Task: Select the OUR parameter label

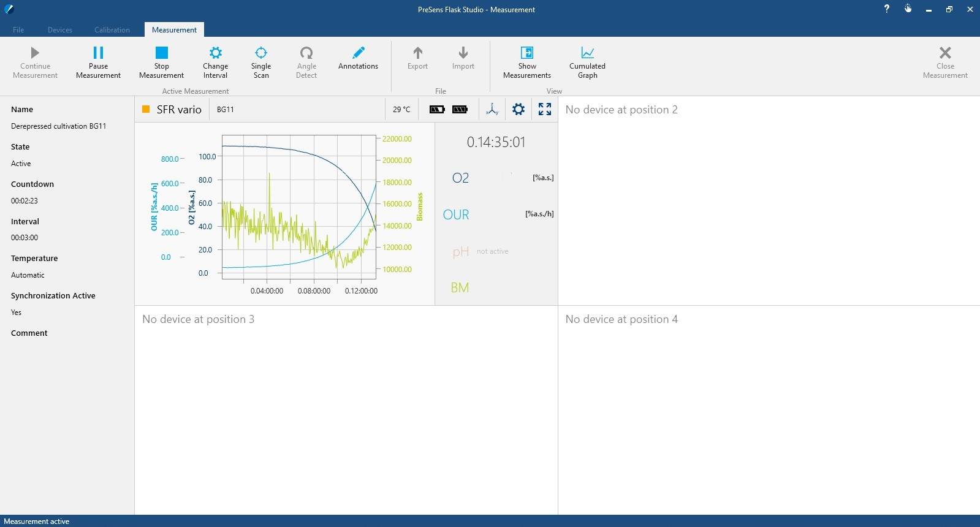Action: point(456,214)
